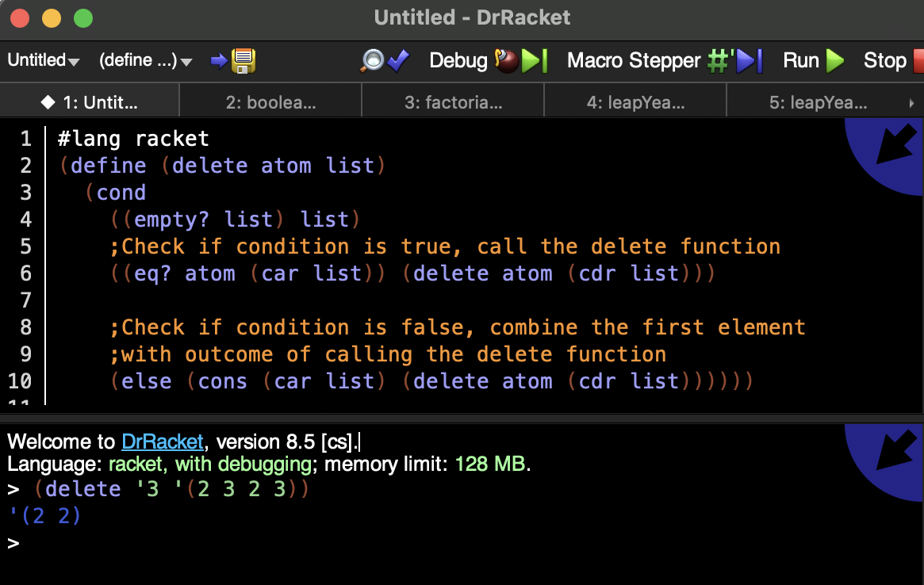Click 'empty?' on line 4

pyautogui.click(x=171, y=220)
